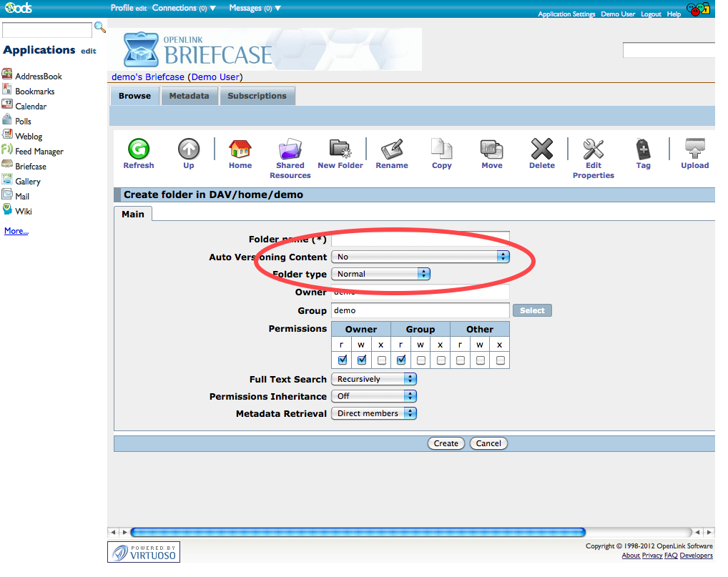Expand the Folder type dropdown
Viewport: 728px width, 577px height.
pyautogui.click(x=380, y=274)
